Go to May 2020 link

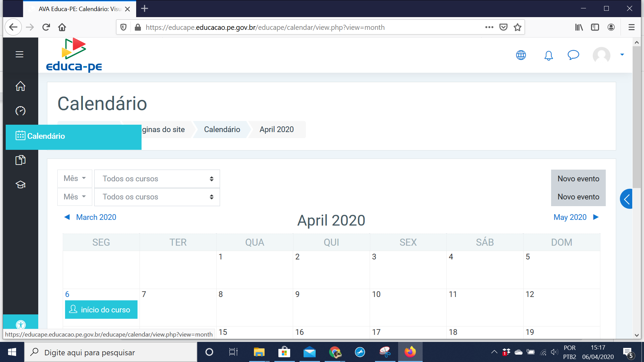coord(570,217)
